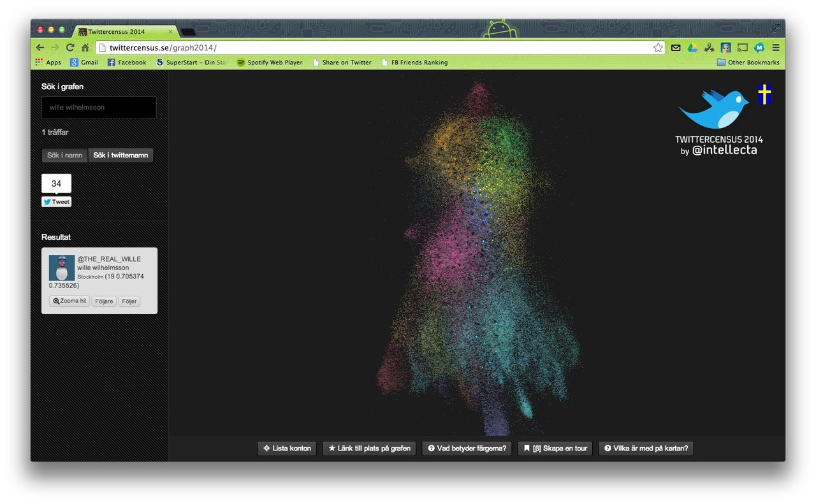
Task: Go to the browser home page
Action: [85, 48]
